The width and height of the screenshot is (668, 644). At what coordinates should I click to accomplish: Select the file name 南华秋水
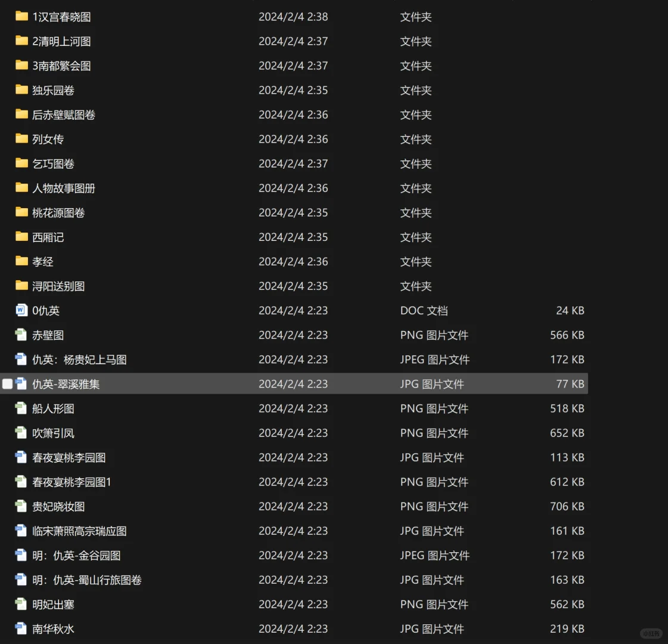(53, 628)
